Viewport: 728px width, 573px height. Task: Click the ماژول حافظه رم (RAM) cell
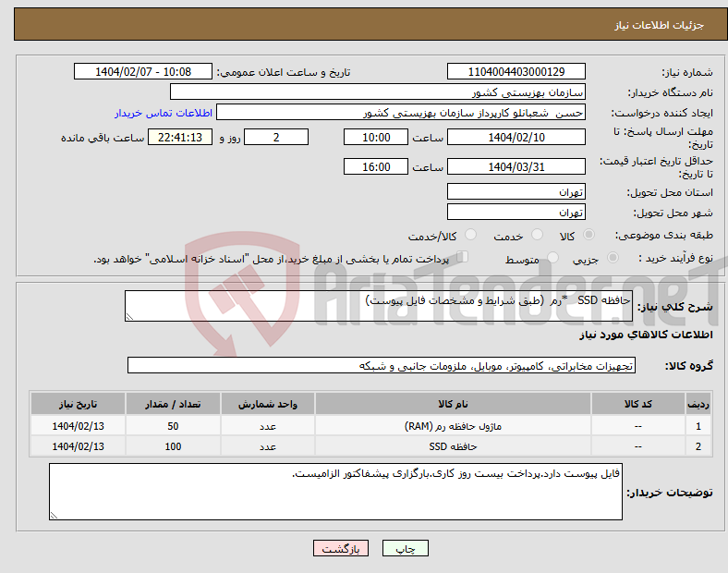(x=453, y=426)
